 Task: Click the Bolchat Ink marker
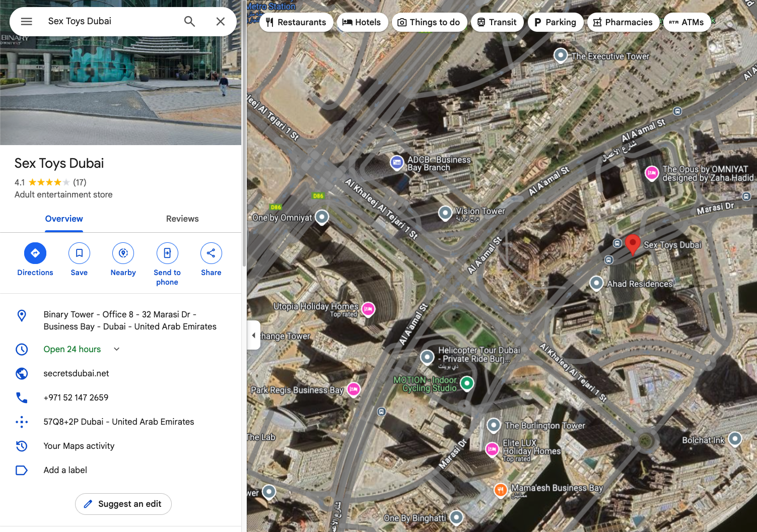(735, 439)
